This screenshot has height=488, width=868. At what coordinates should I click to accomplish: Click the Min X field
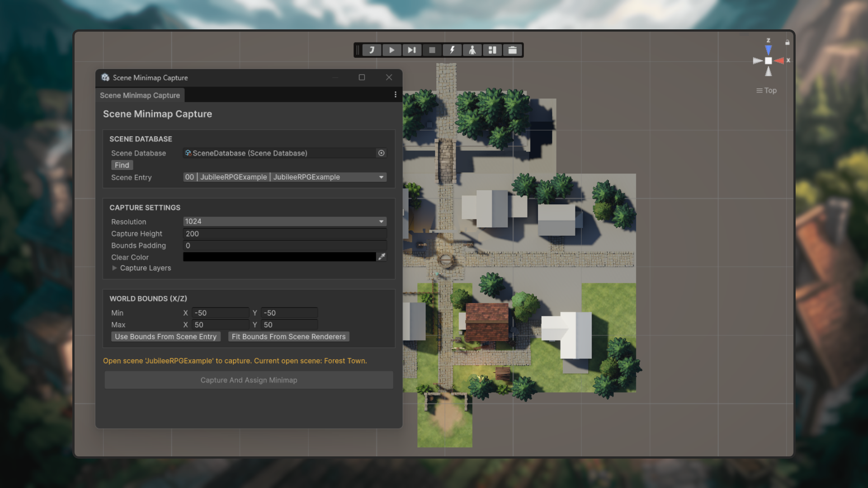pos(221,313)
